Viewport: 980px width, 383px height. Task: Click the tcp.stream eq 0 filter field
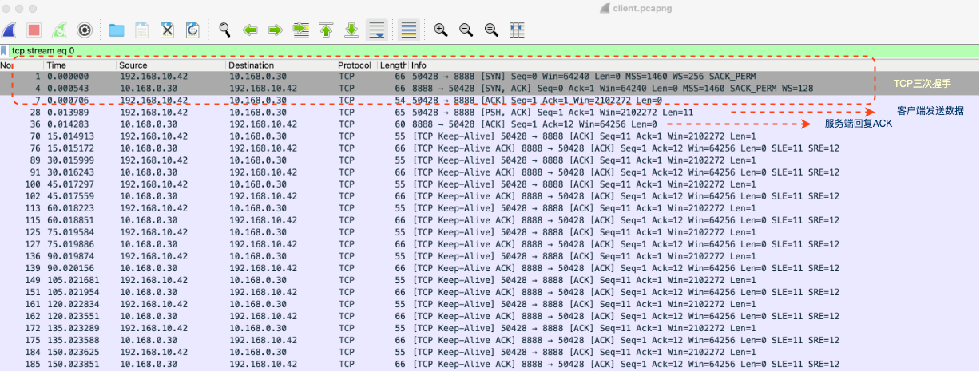479,50
